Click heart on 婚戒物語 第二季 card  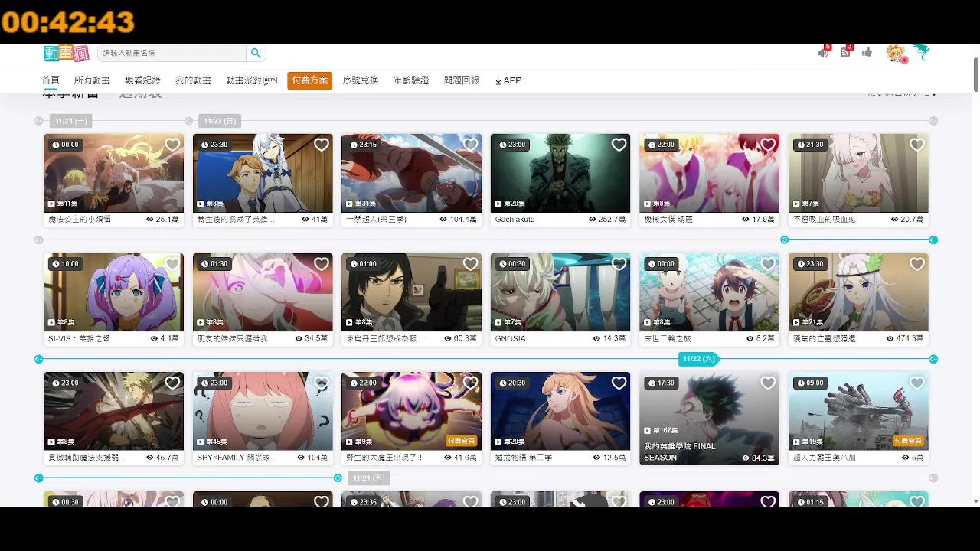coord(619,383)
